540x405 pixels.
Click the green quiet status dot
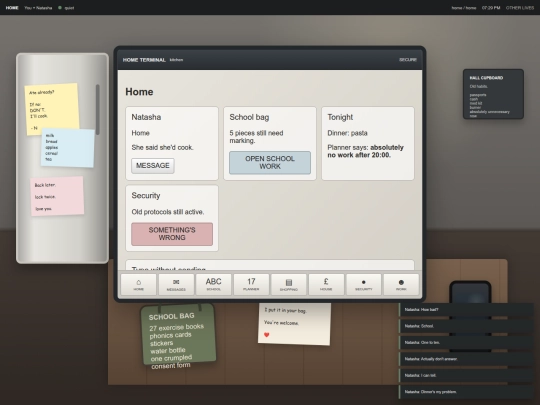pyautogui.click(x=60, y=8)
